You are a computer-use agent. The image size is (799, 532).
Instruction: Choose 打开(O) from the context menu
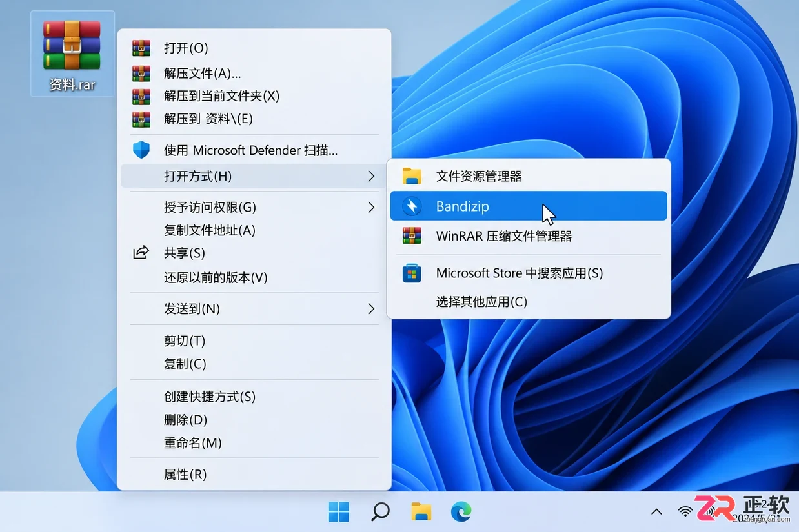pyautogui.click(x=254, y=48)
